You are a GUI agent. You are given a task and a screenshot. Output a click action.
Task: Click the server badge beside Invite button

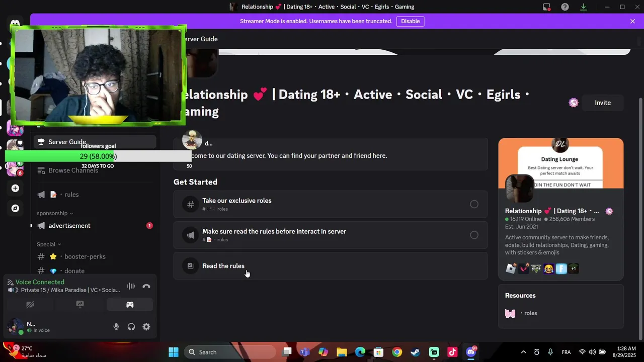point(574,103)
